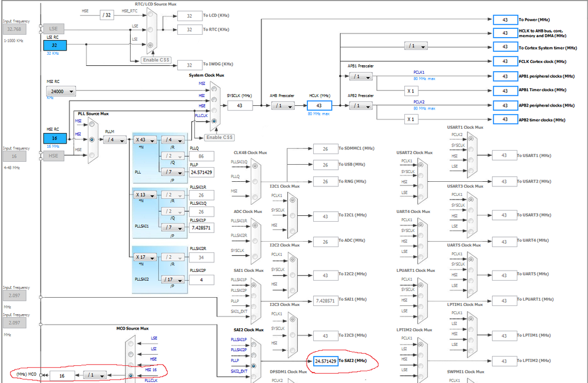Click Enable CSS under RTC/LCD Source Mux
Viewport: 588px width, 383px height.
(x=156, y=60)
